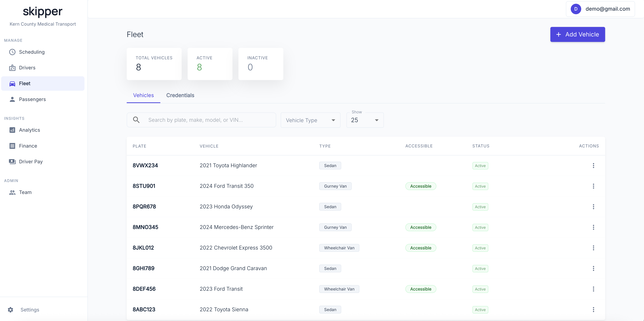This screenshot has height=321, width=644.
Task: Open actions menu for 8VWX234
Action: point(593,166)
